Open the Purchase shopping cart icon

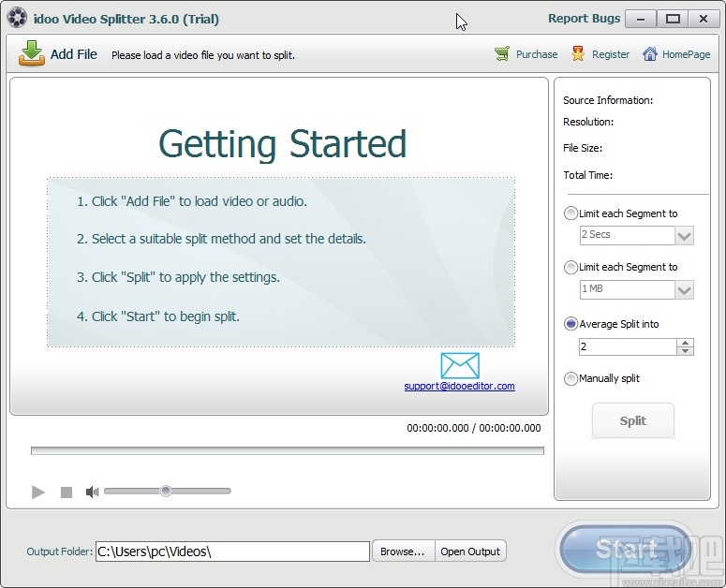click(502, 53)
